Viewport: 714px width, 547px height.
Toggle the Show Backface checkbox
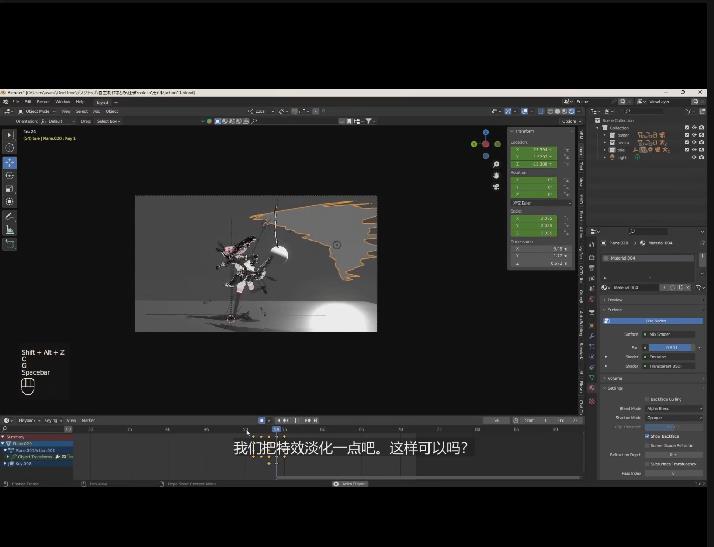point(647,436)
